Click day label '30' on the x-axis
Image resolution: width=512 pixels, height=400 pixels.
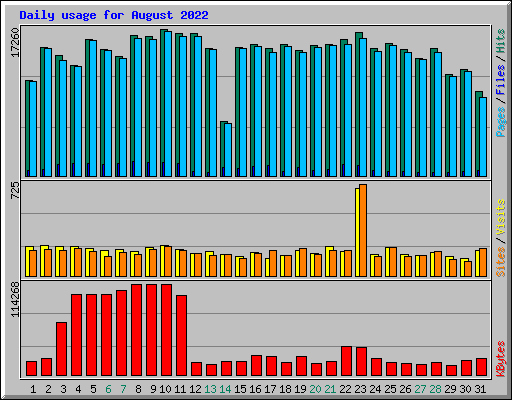[x=465, y=389]
